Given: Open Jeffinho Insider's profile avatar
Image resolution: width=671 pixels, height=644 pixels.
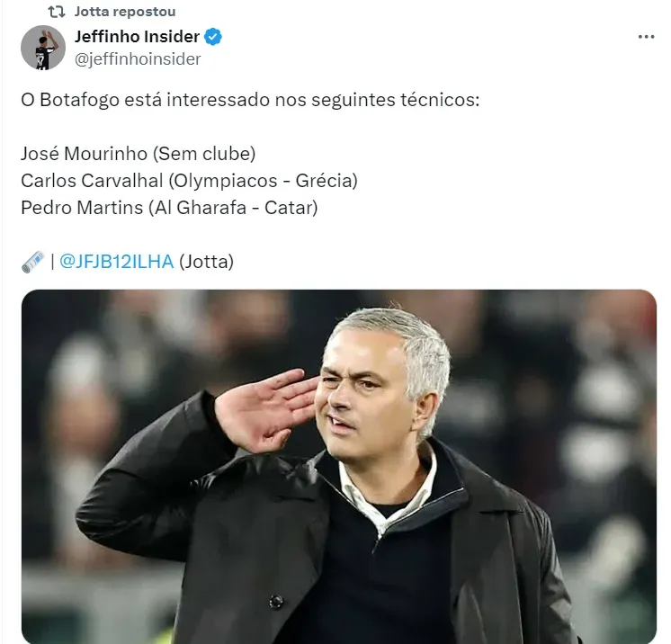Looking at the screenshot, I should [43, 47].
